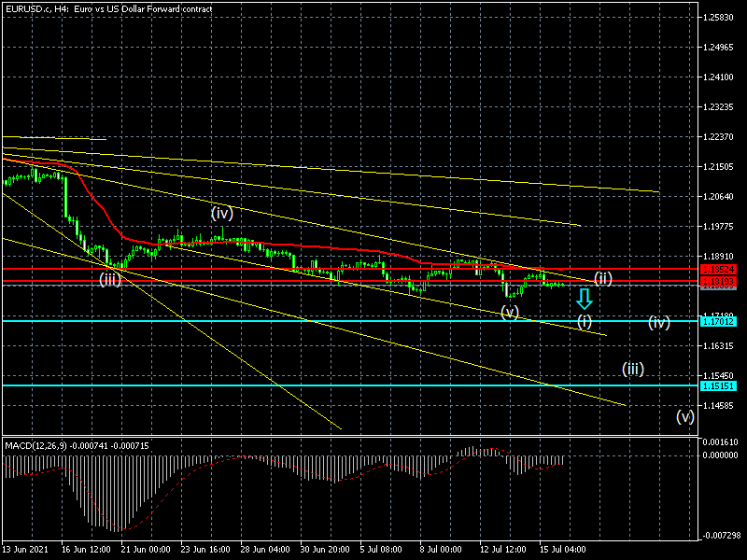Click the 8 Jul 00:00 date label

click(x=441, y=550)
